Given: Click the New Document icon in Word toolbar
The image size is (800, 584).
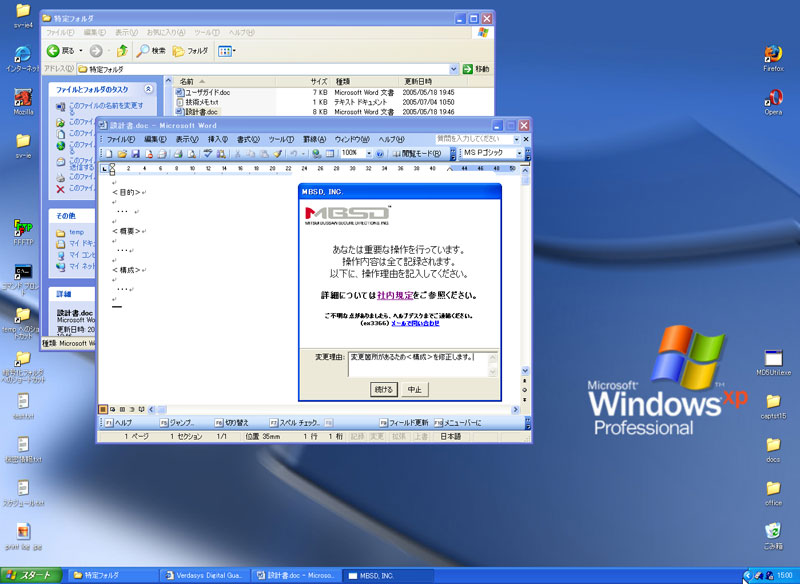Looking at the screenshot, I should pyautogui.click(x=109, y=154).
